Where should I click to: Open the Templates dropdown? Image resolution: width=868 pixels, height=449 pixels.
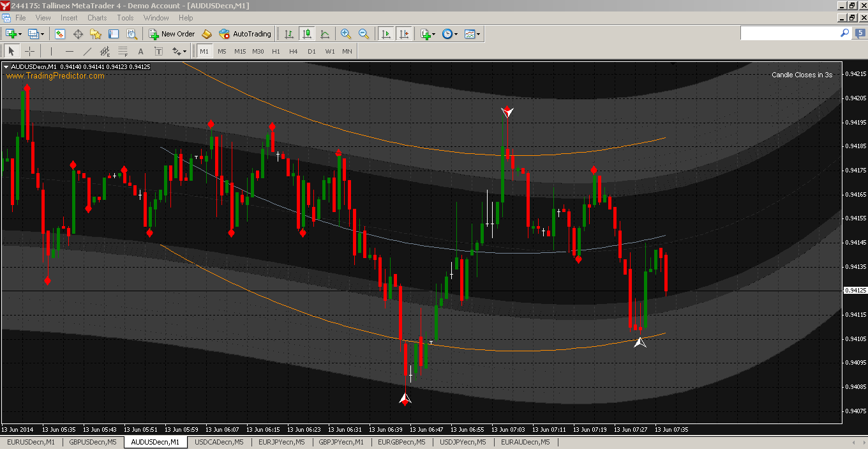pyautogui.click(x=472, y=34)
